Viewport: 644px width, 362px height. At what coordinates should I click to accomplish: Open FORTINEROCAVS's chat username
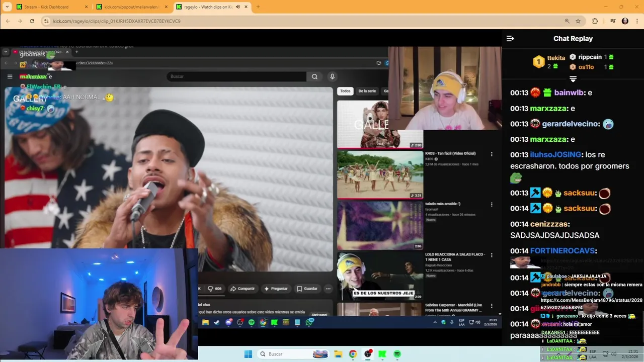(x=563, y=251)
